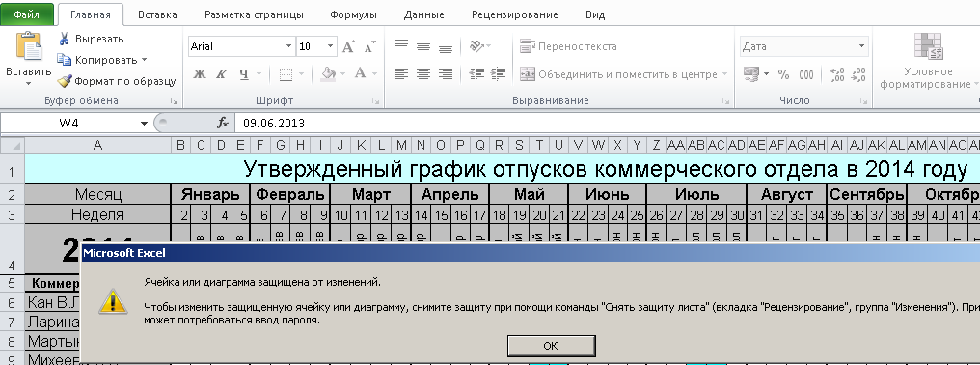Toggle italic formatting (К)

221,74
